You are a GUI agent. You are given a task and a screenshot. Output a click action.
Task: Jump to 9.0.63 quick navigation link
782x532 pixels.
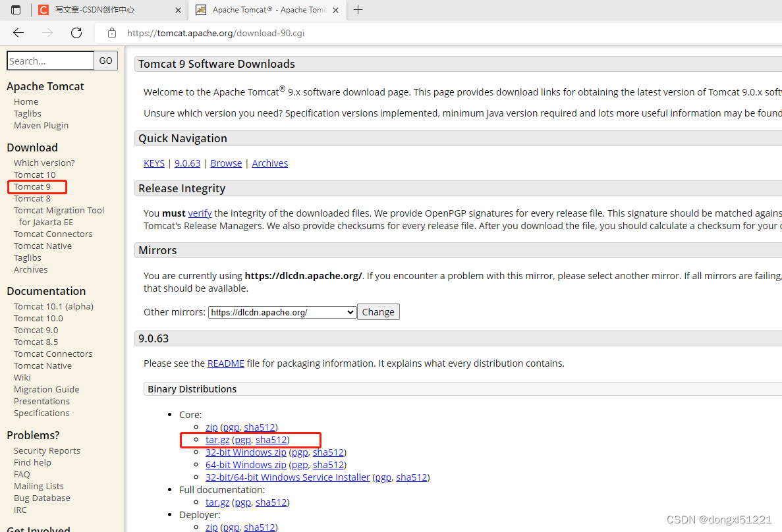pos(188,163)
